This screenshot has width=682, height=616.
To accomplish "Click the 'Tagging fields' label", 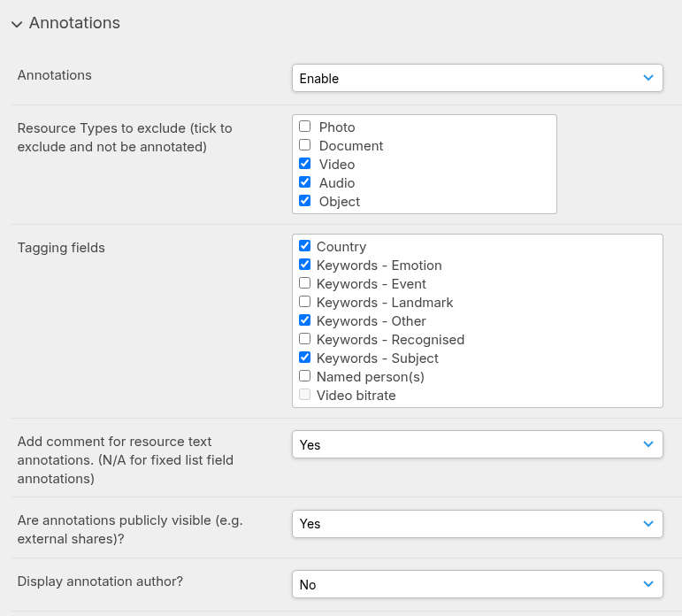I will [61, 248].
